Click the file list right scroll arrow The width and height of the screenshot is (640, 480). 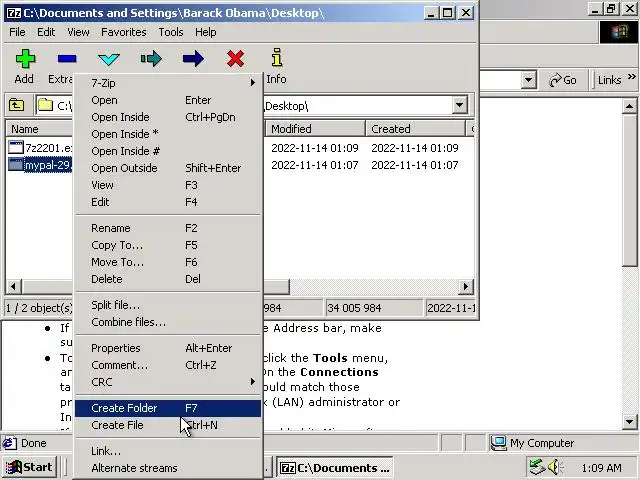pos(466,287)
